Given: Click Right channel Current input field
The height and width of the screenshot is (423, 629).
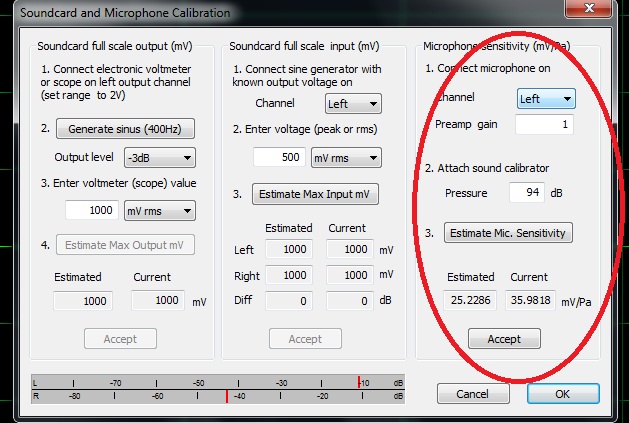Looking at the screenshot, I should [x=350, y=275].
